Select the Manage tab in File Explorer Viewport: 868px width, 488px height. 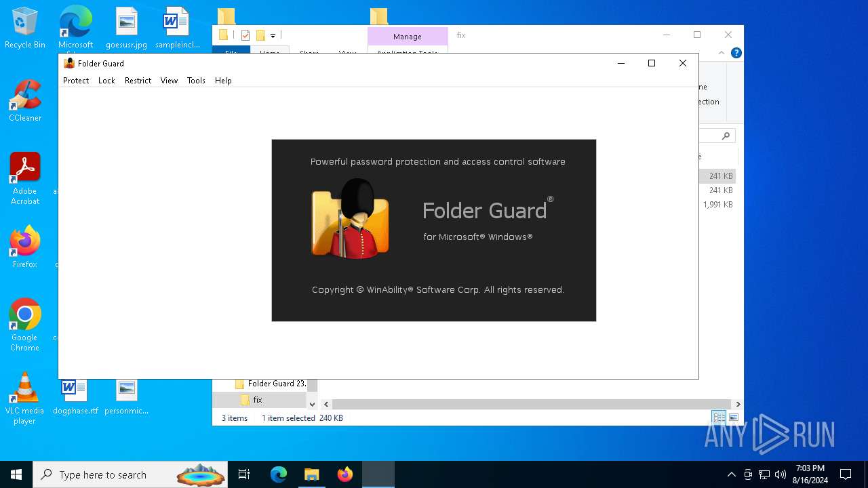[407, 37]
